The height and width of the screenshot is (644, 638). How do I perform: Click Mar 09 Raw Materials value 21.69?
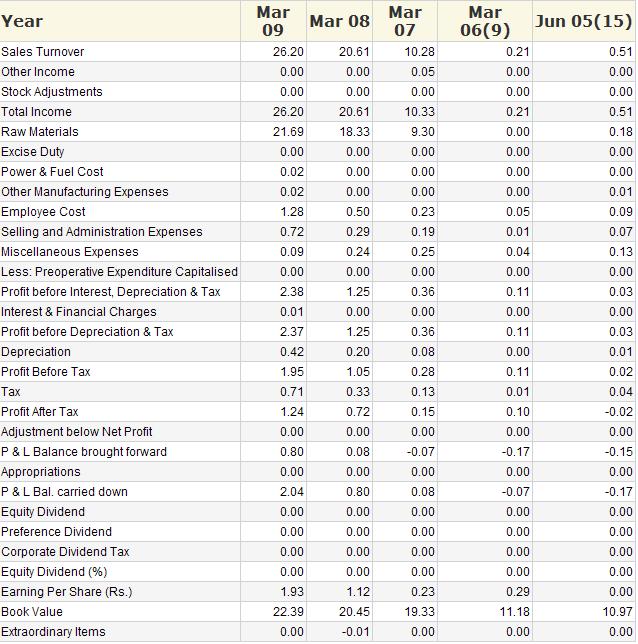pyautogui.click(x=287, y=132)
